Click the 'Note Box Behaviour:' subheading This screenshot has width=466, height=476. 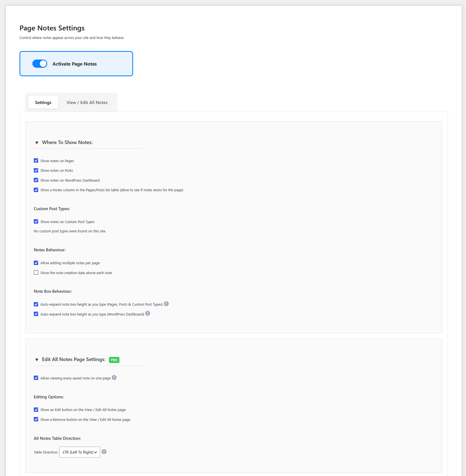(53, 291)
